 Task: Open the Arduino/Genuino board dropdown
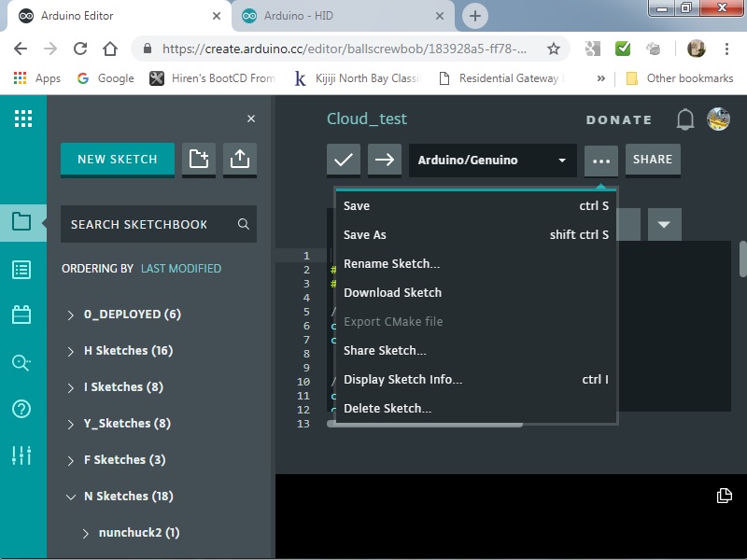pos(492,160)
